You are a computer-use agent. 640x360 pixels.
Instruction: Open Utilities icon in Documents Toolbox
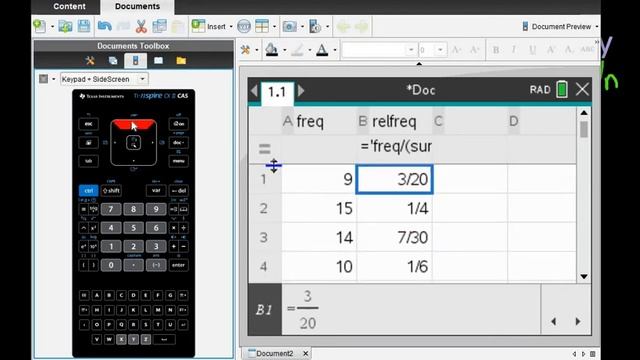pos(158,61)
